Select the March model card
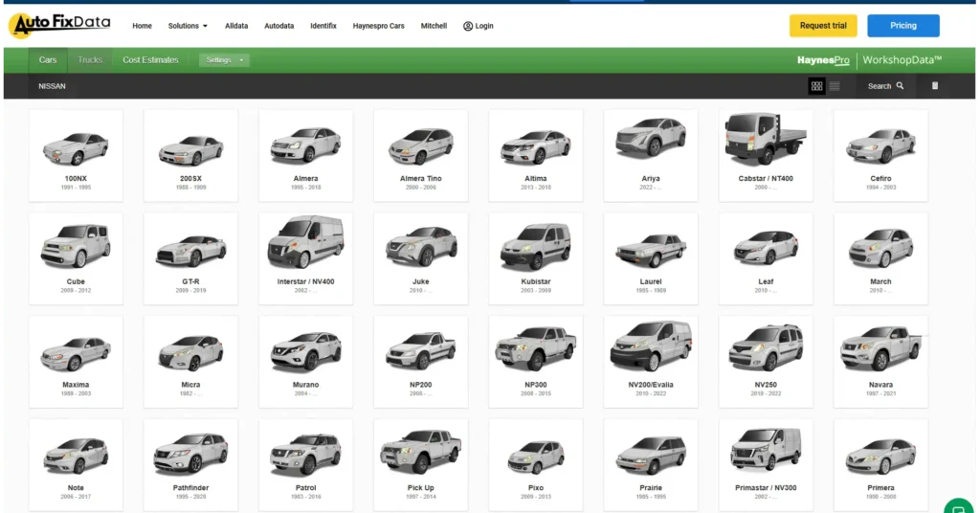Viewport: 980px width, 513px height. 880,258
